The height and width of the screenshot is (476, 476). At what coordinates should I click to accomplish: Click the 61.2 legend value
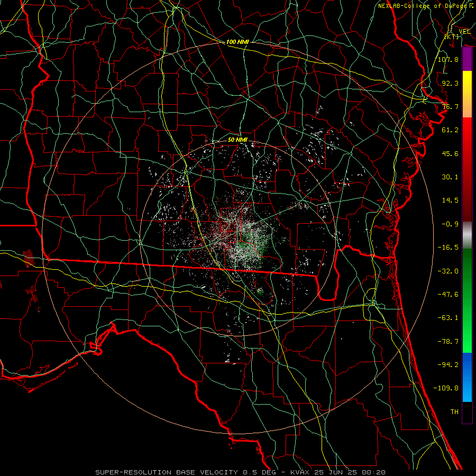pos(450,130)
